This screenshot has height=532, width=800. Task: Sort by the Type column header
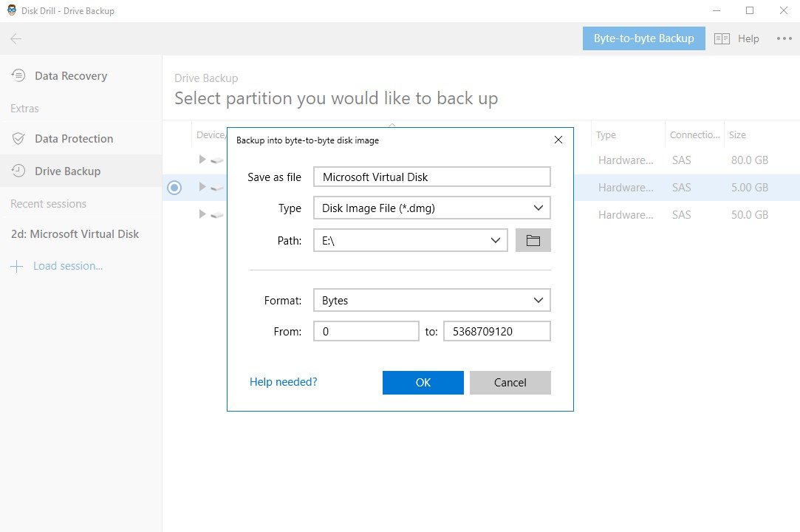pyautogui.click(x=606, y=134)
